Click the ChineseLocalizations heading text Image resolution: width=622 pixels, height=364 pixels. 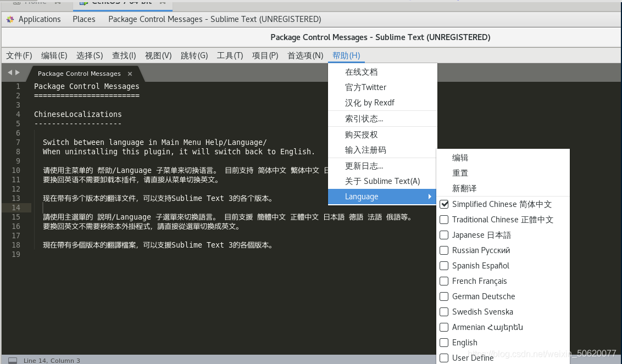pos(78,114)
